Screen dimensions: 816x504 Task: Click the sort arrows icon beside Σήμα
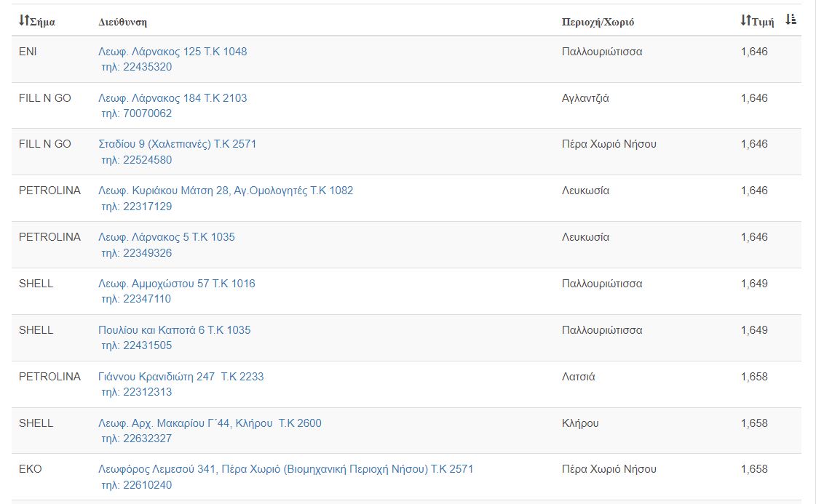pos(23,21)
